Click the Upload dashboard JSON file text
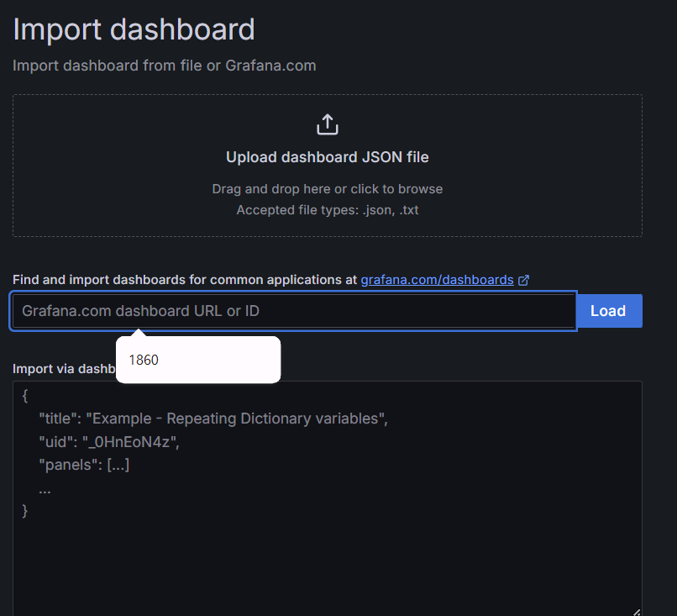Screen dimensions: 677x616 (x=328, y=157)
